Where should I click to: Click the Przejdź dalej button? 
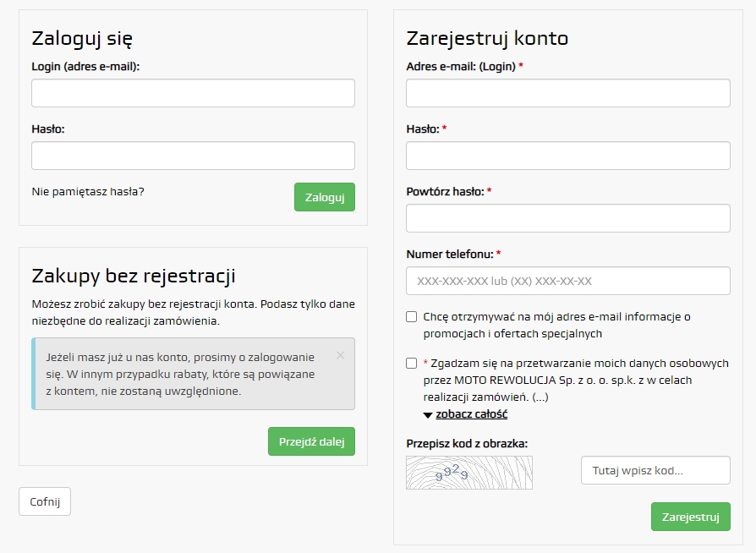311,441
